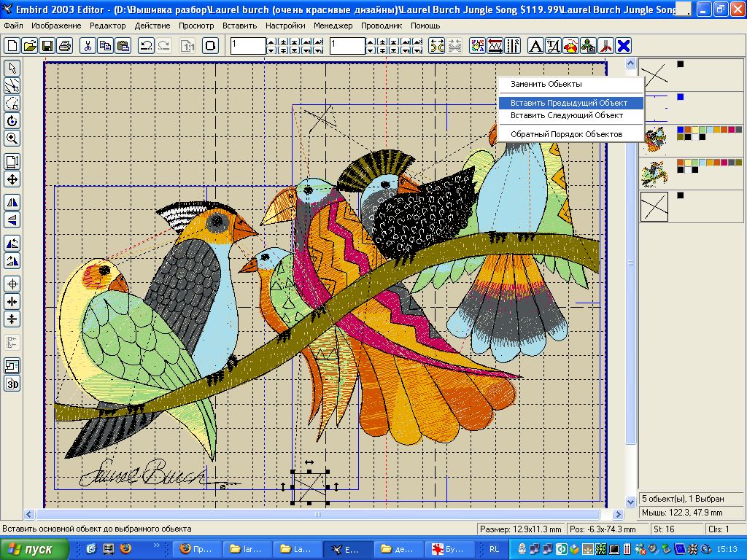This screenshot has height=560, width=747.
Task: Activate the 3D view button
Action: [12, 384]
